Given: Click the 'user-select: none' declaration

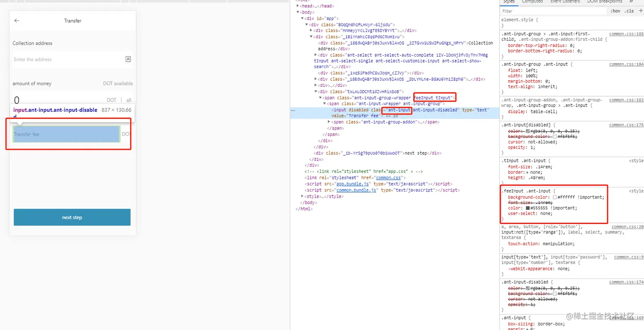Looking at the screenshot, I should coord(530,213).
